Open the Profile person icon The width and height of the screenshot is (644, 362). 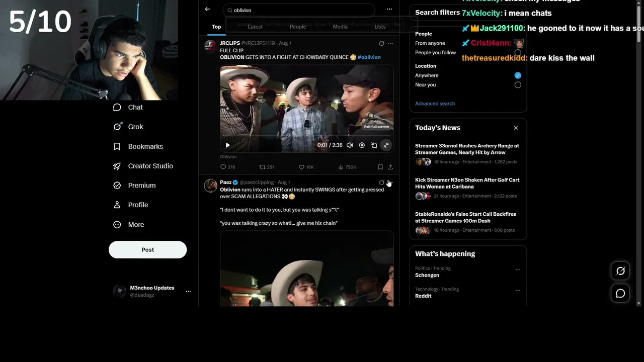click(117, 205)
